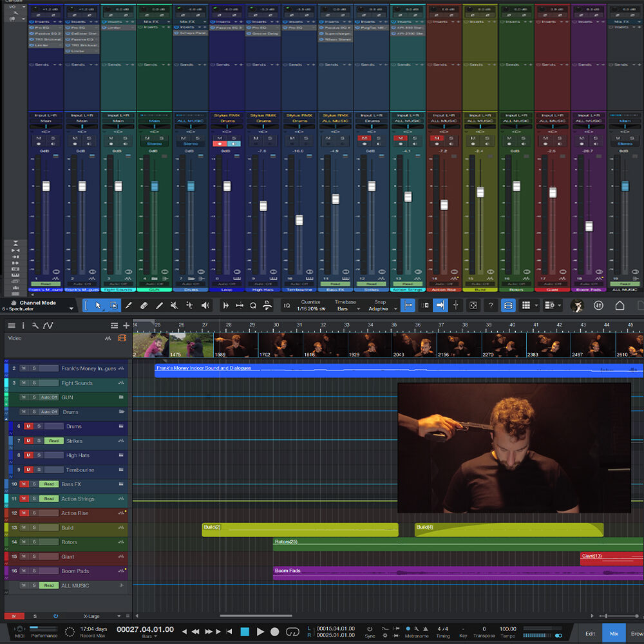Click the Boom Pads clip in the arrangement
644x644 pixels.
coord(458,573)
